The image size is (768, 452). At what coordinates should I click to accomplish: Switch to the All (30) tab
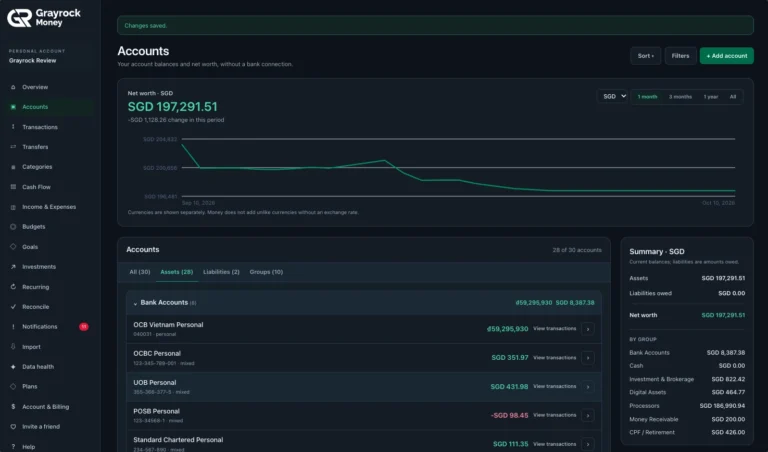(x=140, y=272)
